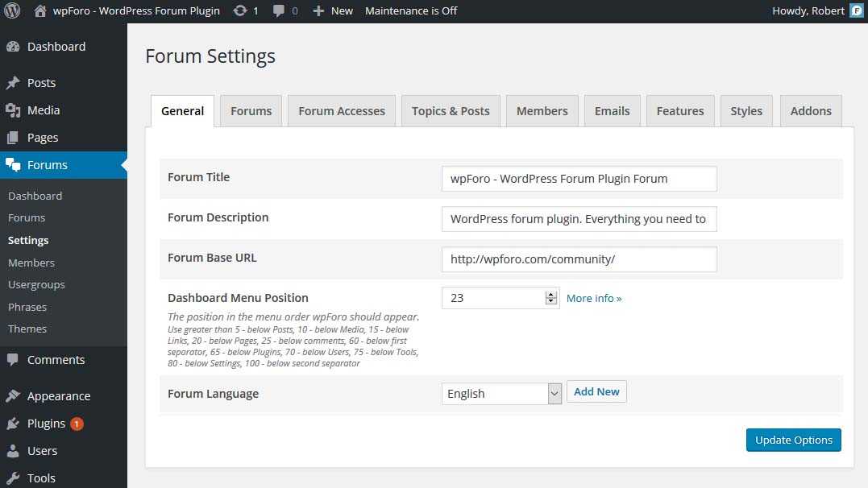Click the Dashboard gauge icon in sidebar
The width and height of the screenshot is (868, 488).
pos(13,47)
